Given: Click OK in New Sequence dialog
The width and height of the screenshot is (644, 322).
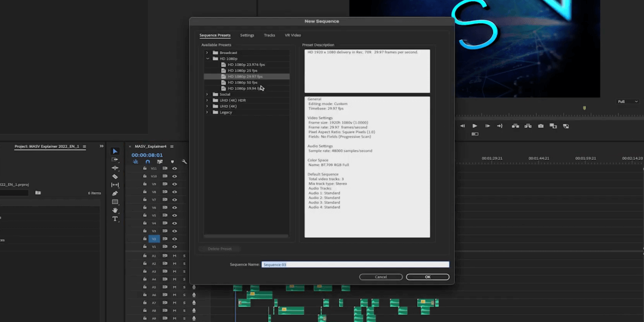Looking at the screenshot, I should point(428,277).
